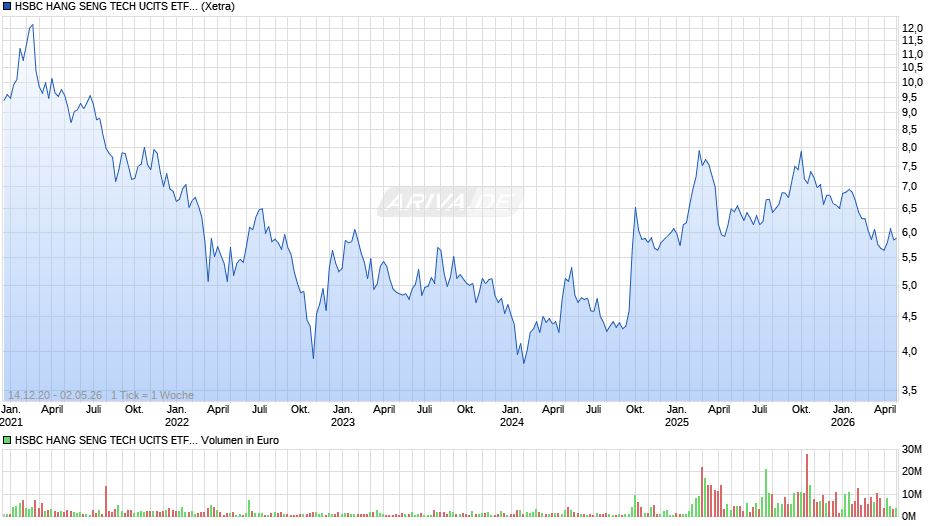The height and width of the screenshot is (526, 940).
Task: Select the 'Volumen in Euro' chart title
Action: coord(240,440)
